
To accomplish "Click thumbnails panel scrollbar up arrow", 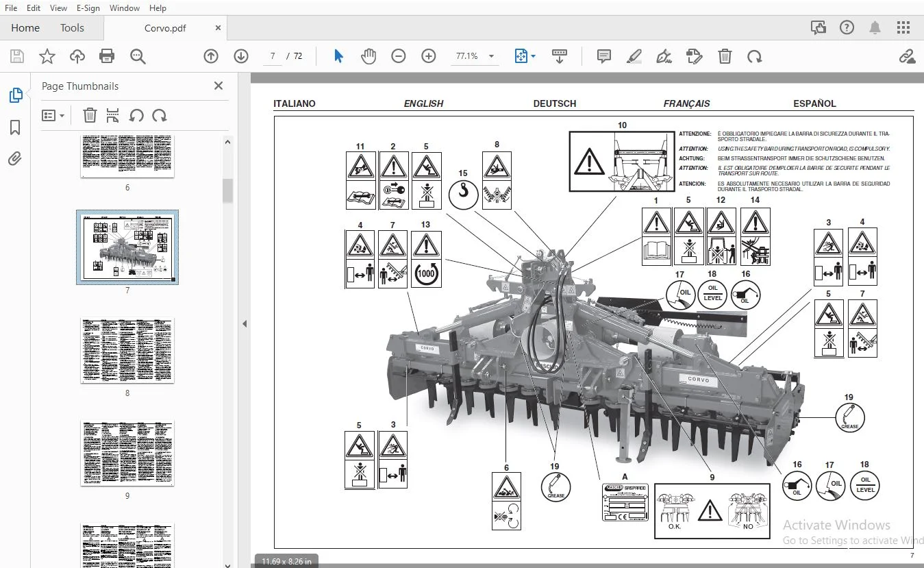I will pos(227,142).
